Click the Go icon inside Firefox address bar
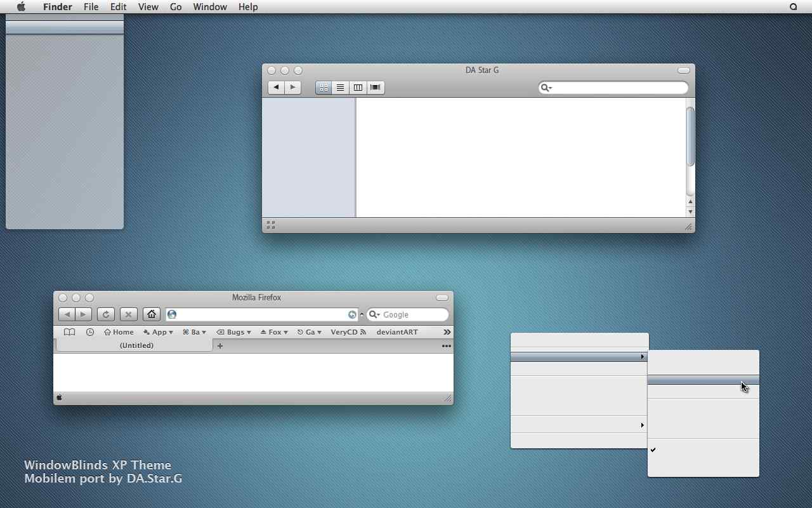This screenshot has width=812, height=508. (352, 314)
